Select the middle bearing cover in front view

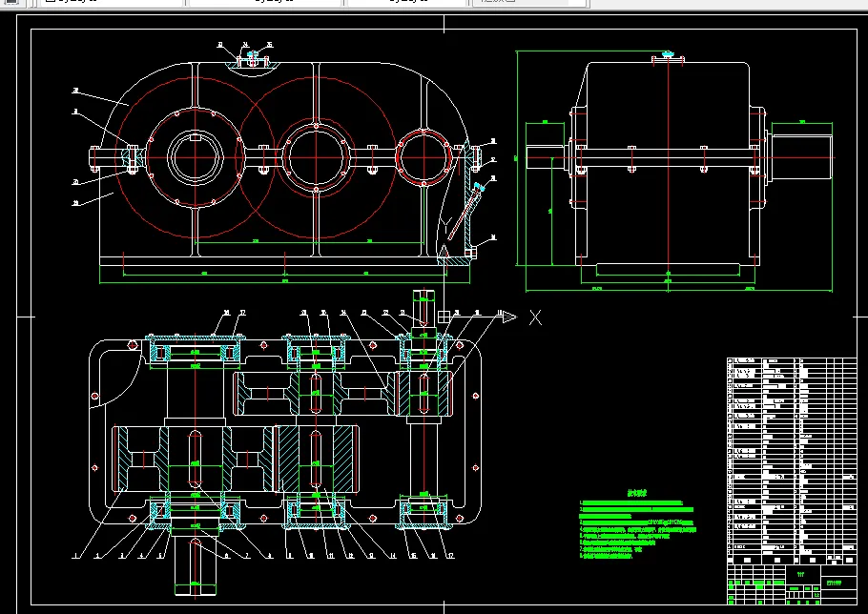click(316, 157)
